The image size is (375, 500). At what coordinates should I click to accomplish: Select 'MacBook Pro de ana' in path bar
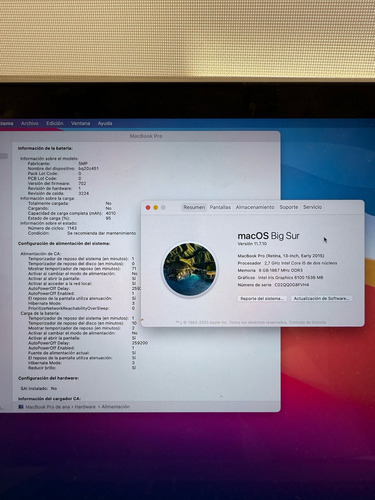coord(48,407)
